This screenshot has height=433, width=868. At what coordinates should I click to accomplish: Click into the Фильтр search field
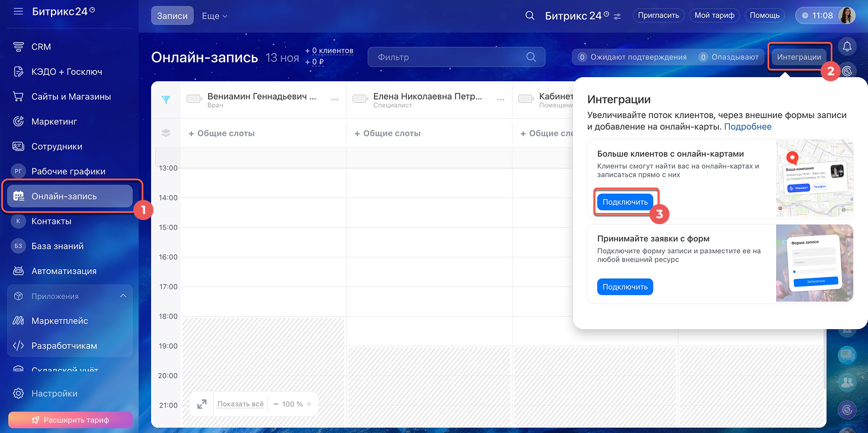450,58
